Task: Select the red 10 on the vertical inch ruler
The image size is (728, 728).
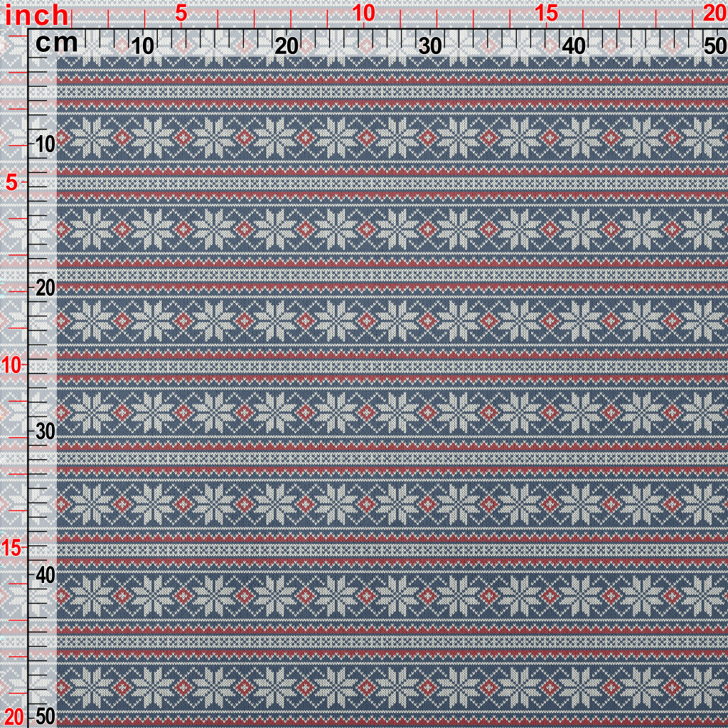Action: tap(13, 365)
